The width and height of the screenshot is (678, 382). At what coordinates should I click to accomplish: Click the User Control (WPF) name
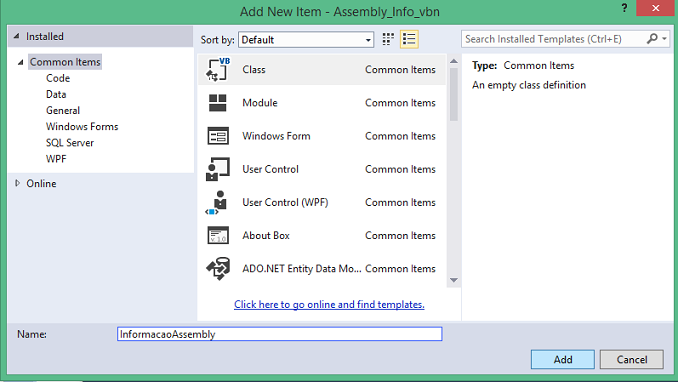[x=285, y=202]
